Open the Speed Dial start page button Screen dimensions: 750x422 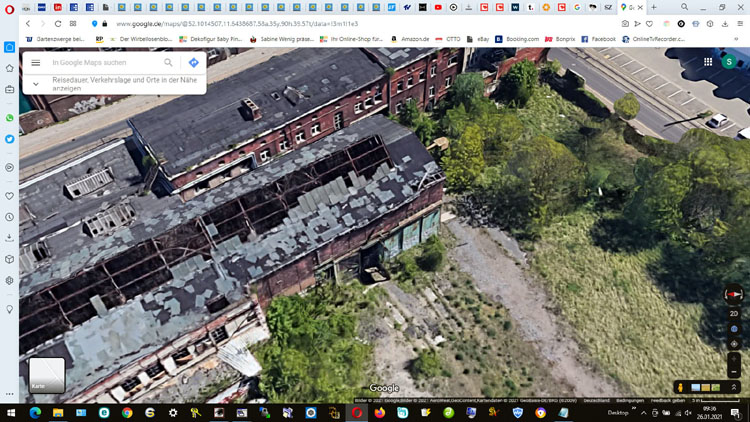[73, 23]
